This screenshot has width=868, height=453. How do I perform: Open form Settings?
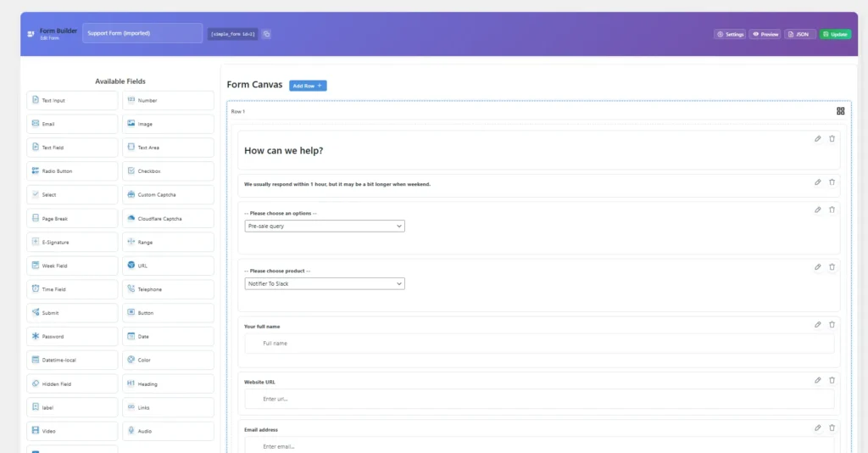pyautogui.click(x=730, y=34)
